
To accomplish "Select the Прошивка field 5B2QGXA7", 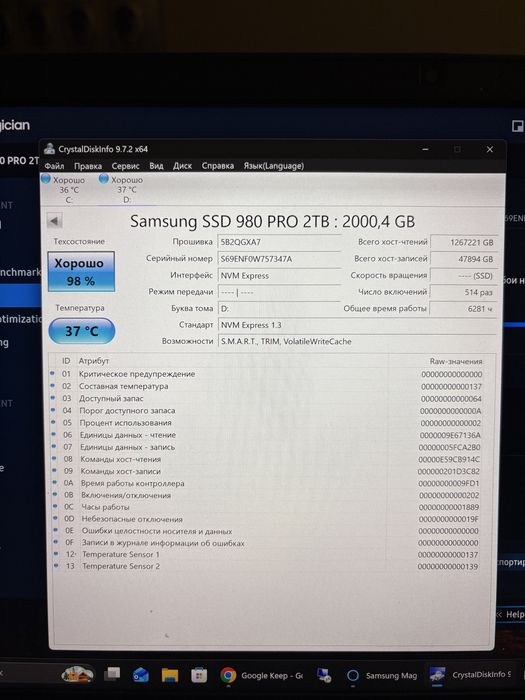I will pyautogui.click(x=279, y=242).
